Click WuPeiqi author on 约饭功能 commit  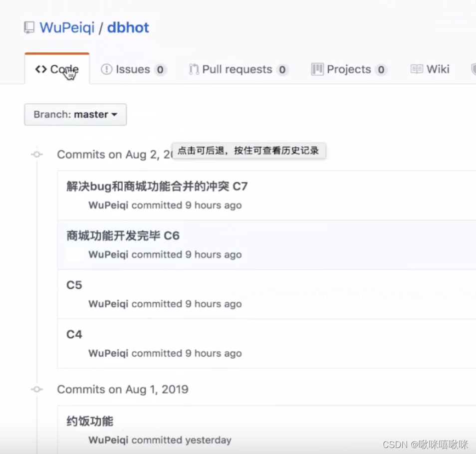click(108, 440)
